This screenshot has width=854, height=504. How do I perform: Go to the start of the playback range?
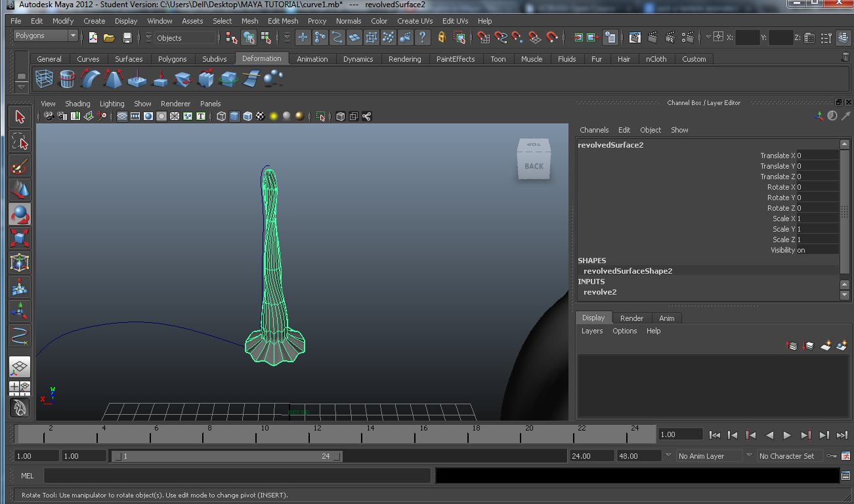(x=715, y=434)
